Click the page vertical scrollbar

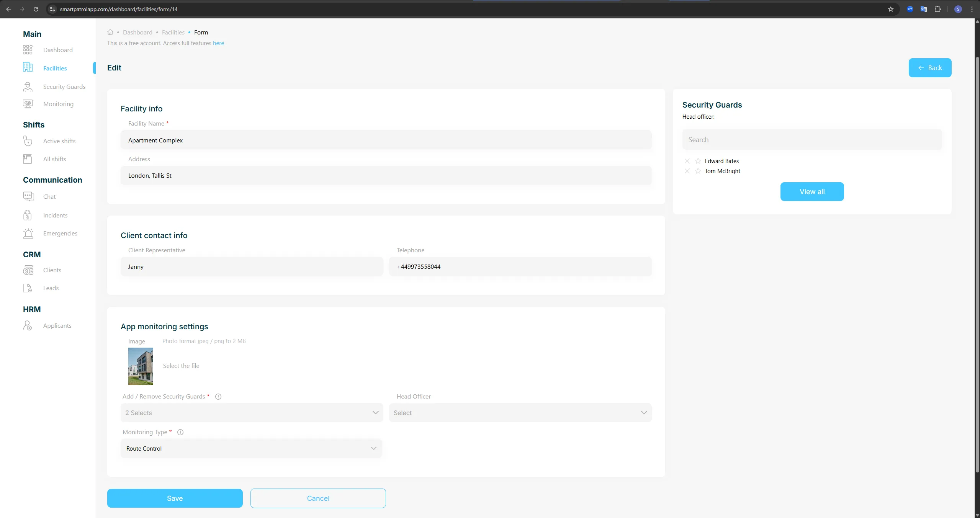coord(977,264)
